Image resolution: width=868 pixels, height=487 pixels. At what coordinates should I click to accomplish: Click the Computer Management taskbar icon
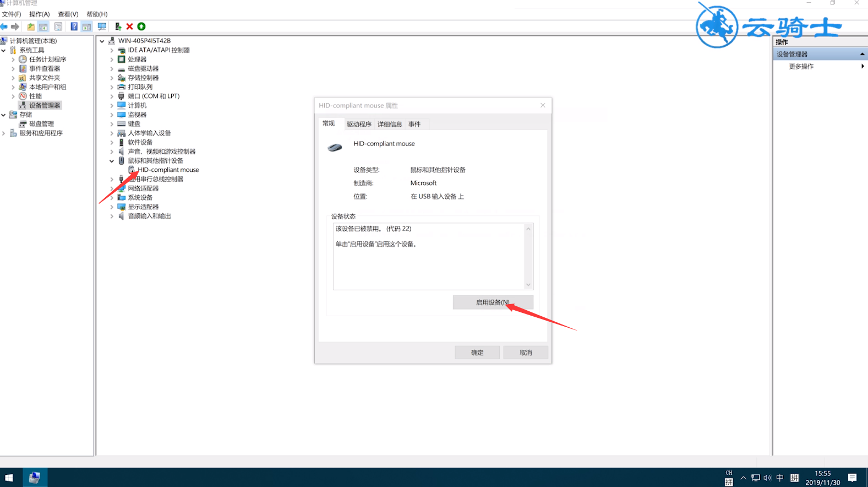click(35, 478)
